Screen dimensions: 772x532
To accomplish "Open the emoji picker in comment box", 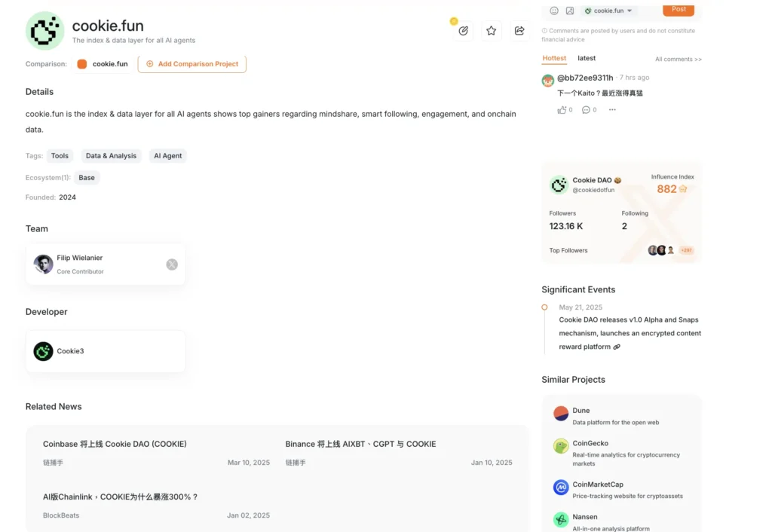I will point(554,11).
